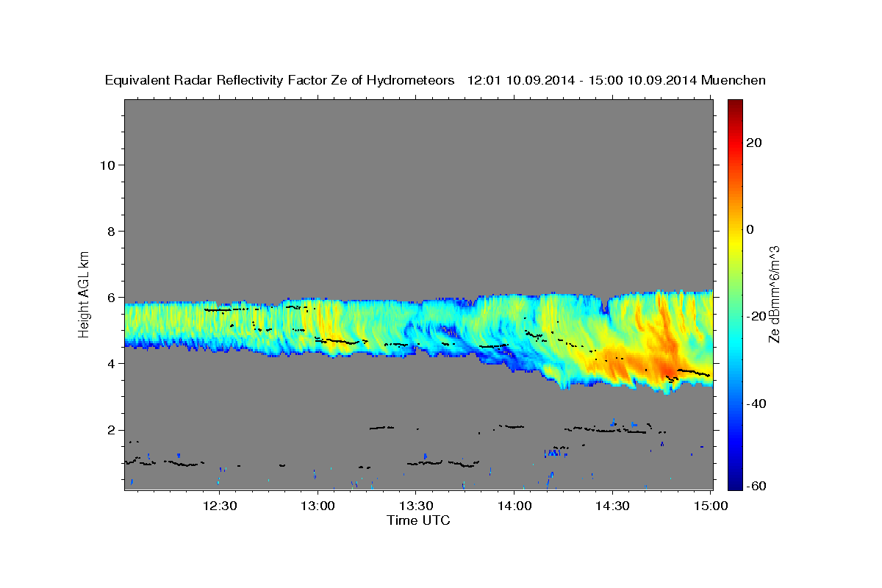Click the colorbar label 'Ze dBmm^6/m^3'
Screen dimensions: 882x588
[x=774, y=294]
